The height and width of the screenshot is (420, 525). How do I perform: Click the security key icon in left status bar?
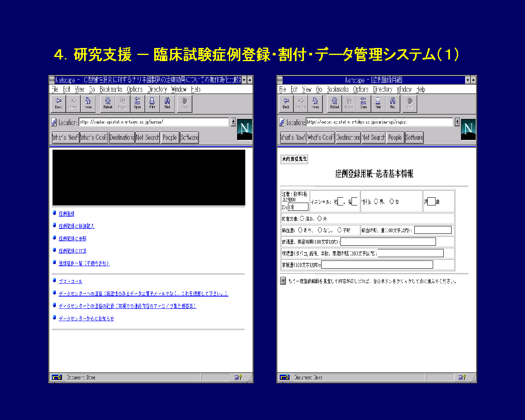point(57,377)
